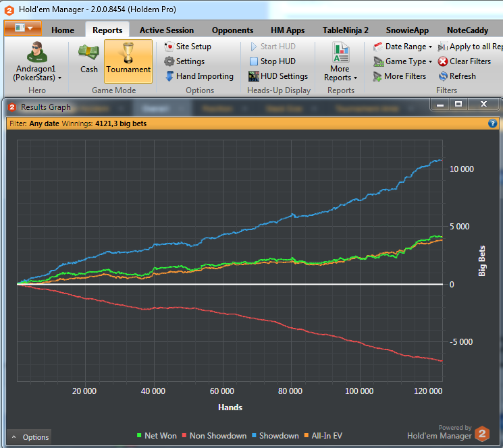The image size is (503, 448).
Task: Click the 'Any date' filter text
Action: [45, 123]
